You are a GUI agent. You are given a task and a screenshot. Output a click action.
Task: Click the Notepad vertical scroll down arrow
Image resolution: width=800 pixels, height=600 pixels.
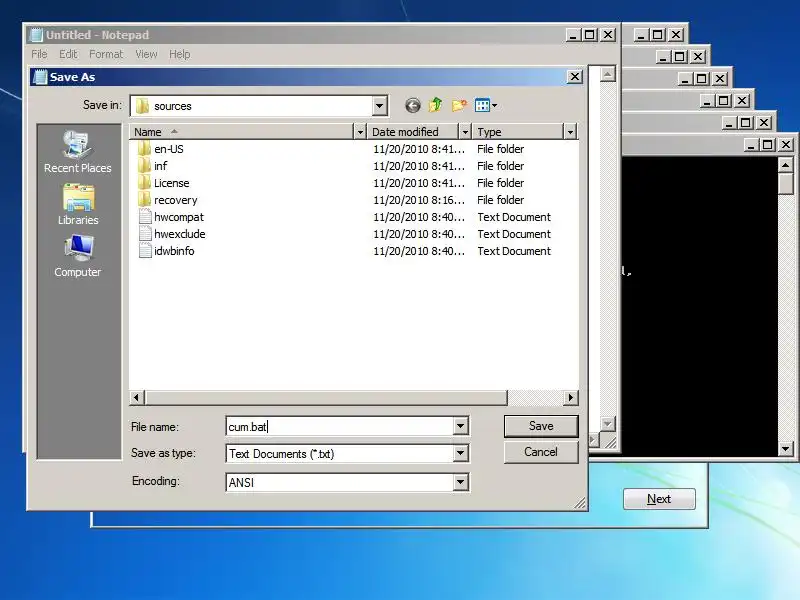coord(607,423)
